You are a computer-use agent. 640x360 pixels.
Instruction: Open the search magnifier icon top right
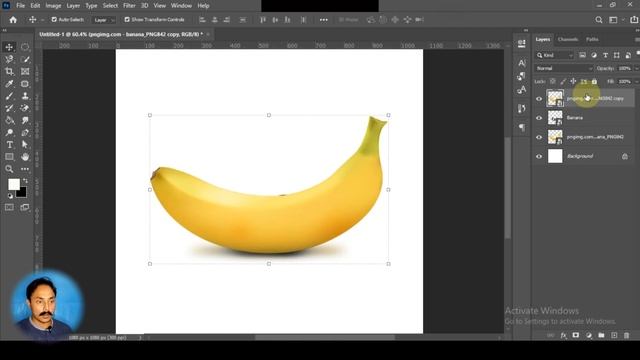(x=599, y=20)
